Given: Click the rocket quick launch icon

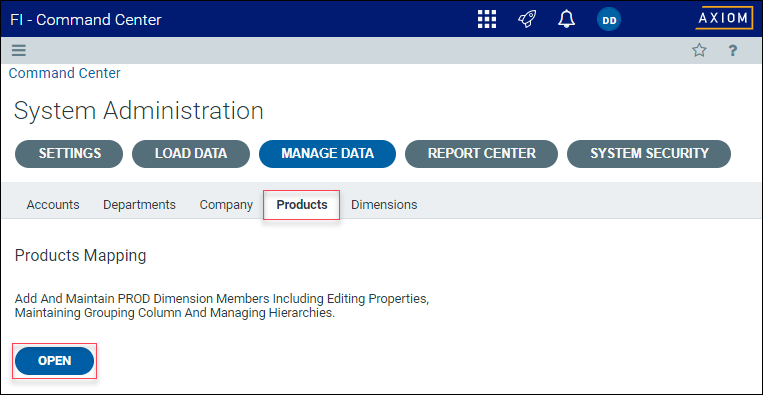Looking at the screenshot, I should pos(527,19).
